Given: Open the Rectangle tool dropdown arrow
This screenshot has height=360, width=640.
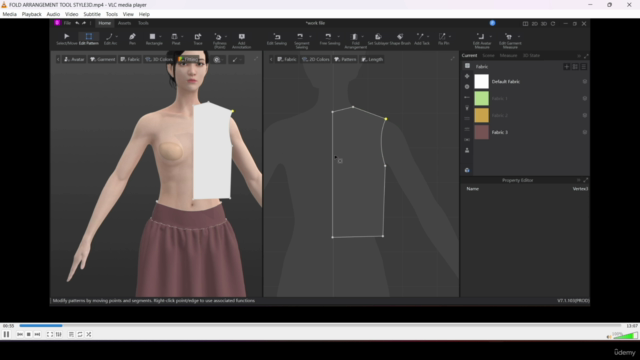Looking at the screenshot, I should pyautogui.click(x=160, y=37).
